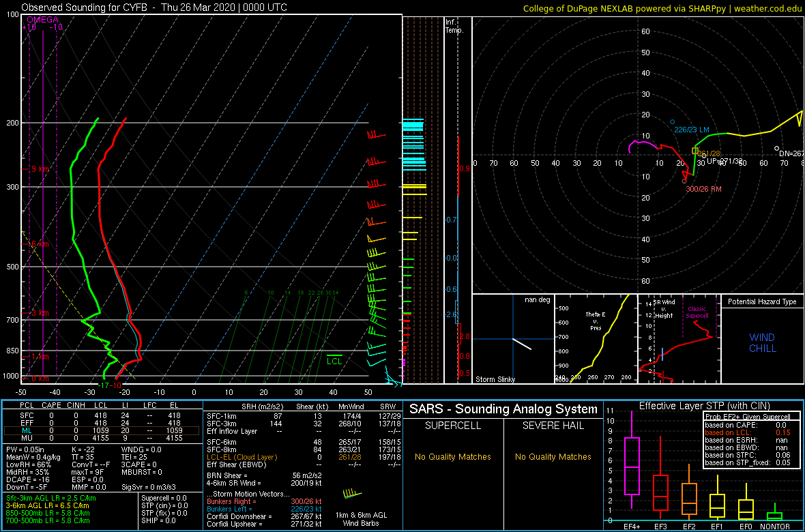The width and height of the screenshot is (805, 532).
Task: Click '850-500mb LR = 5.8 C/km'
Action: 48,512
